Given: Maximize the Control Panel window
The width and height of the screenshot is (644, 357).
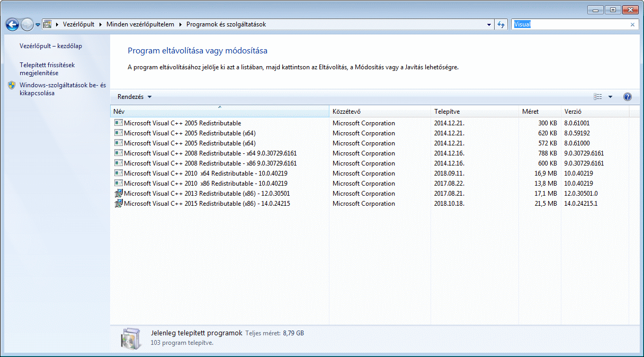Looking at the screenshot, I should 613,10.
